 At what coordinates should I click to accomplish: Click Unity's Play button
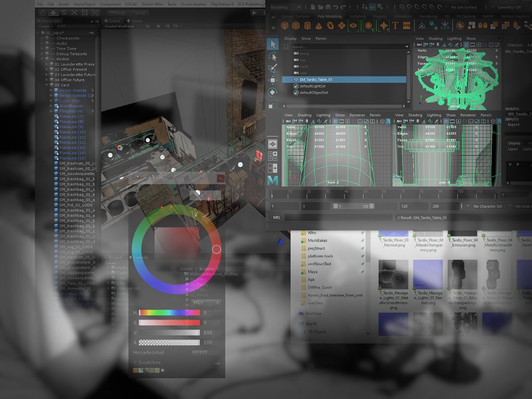254,13
